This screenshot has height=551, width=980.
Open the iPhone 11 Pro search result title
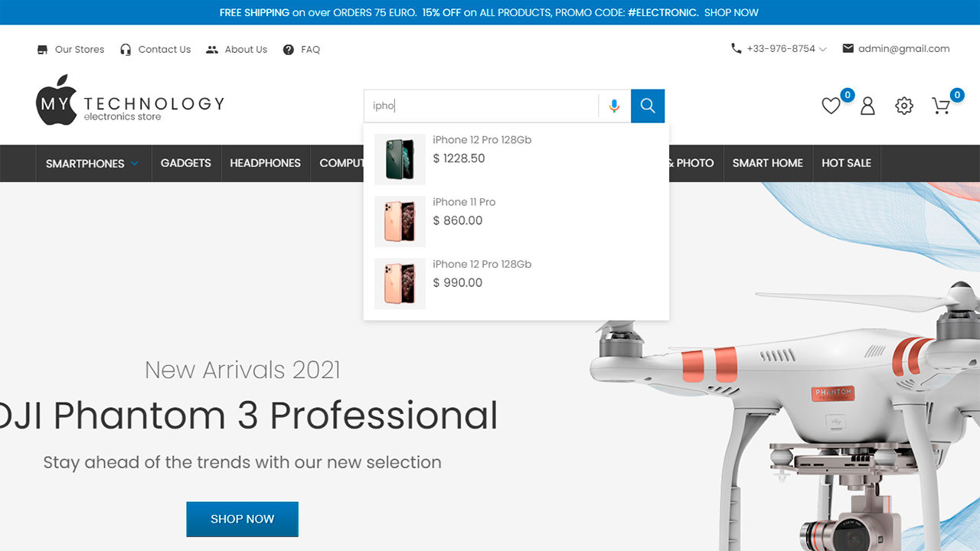pos(464,202)
